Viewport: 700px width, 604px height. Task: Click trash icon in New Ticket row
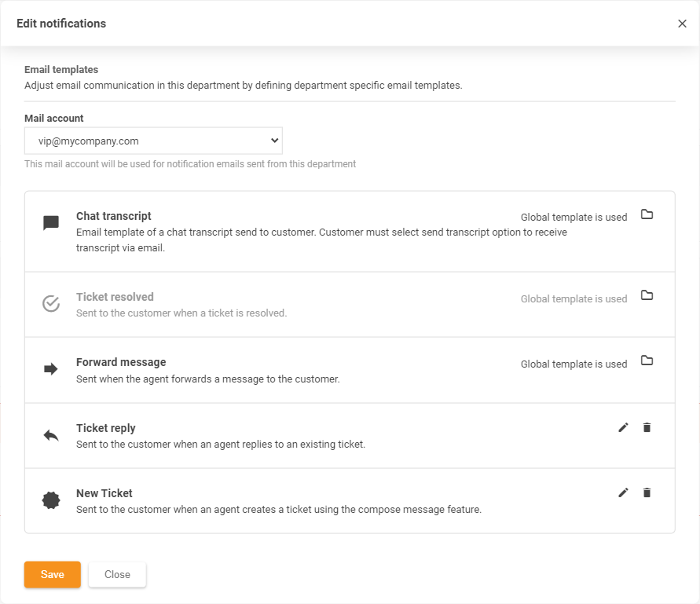click(647, 492)
